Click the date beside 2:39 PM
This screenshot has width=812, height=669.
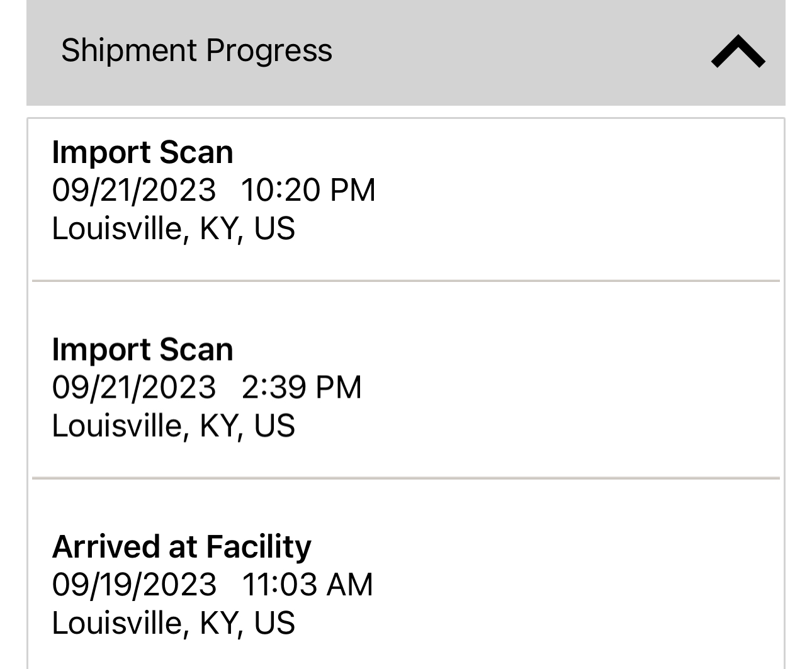pyautogui.click(x=133, y=387)
